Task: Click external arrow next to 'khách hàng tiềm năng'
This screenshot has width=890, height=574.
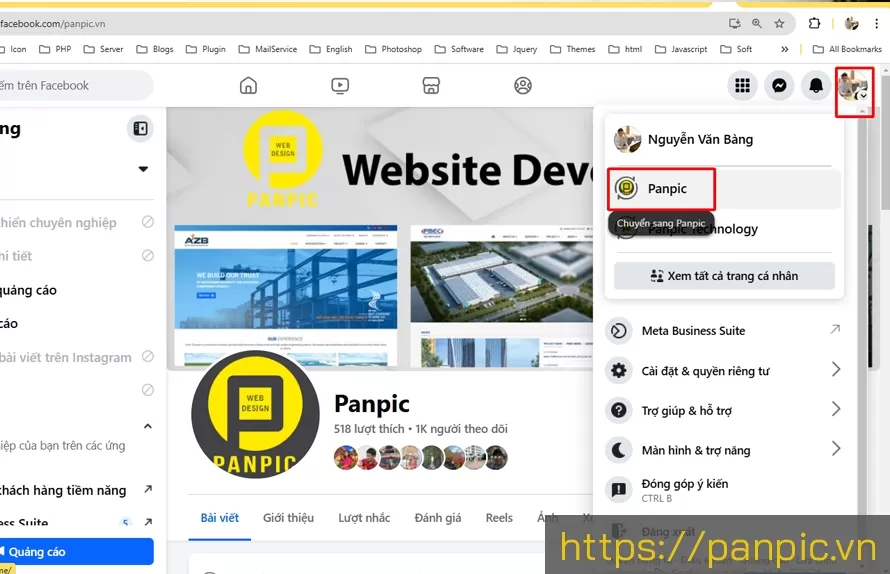Action: (x=148, y=489)
